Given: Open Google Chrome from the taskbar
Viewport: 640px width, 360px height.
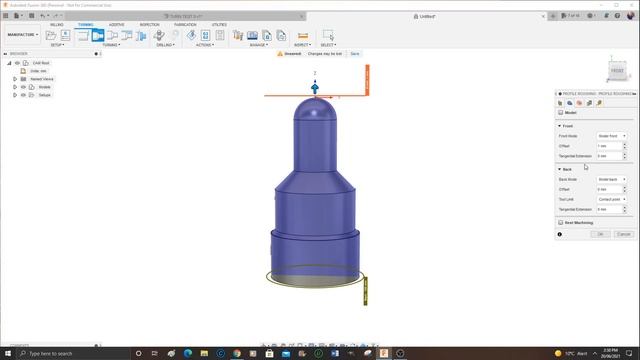Looking at the screenshot, I should (237, 353).
